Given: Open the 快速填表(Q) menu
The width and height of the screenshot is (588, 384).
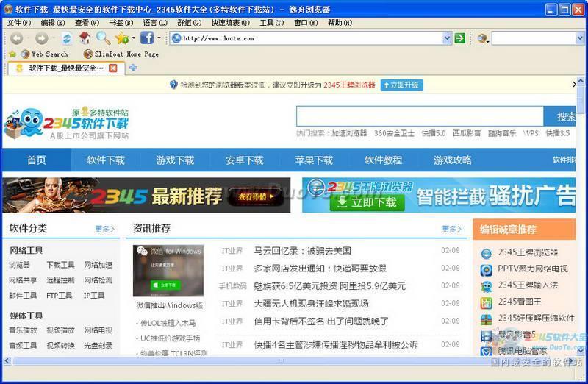Looking at the screenshot, I should pyautogui.click(x=231, y=23).
